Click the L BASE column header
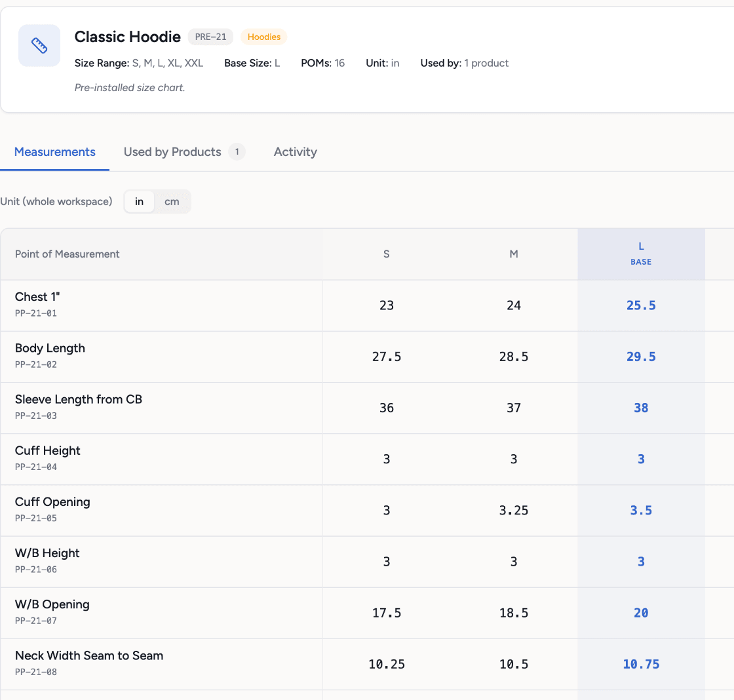 (641, 254)
